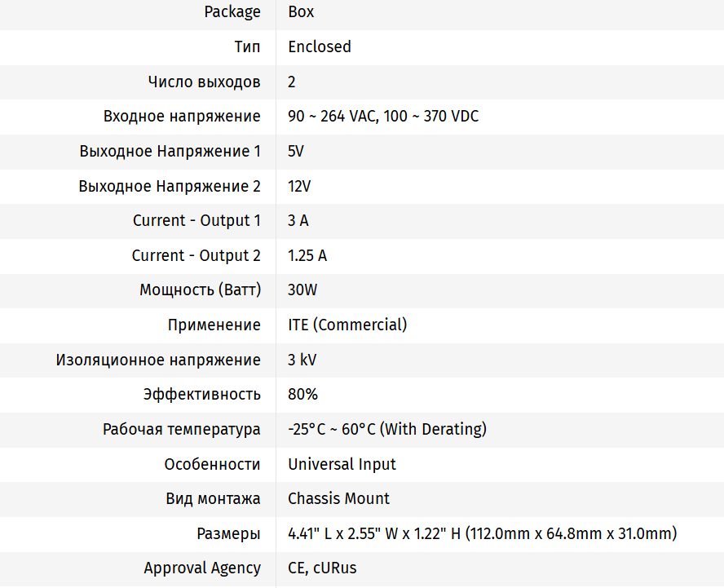Viewport: 724px width, 588px height.
Task: Select the 1.25 A current value
Action: pyautogui.click(x=307, y=256)
